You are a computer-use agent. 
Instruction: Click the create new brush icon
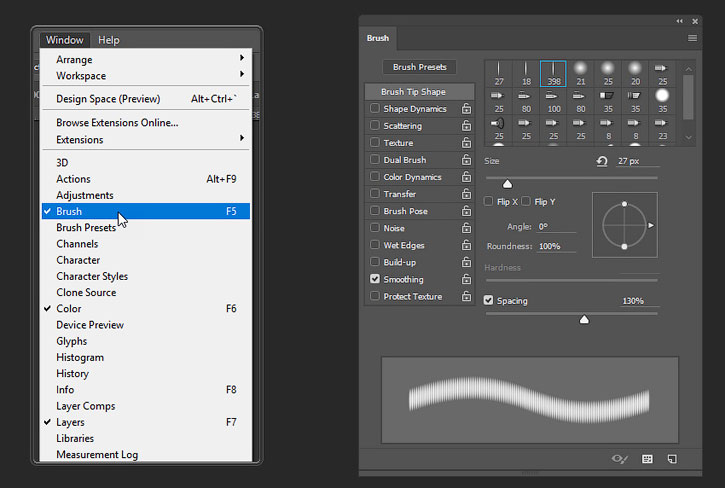point(672,459)
